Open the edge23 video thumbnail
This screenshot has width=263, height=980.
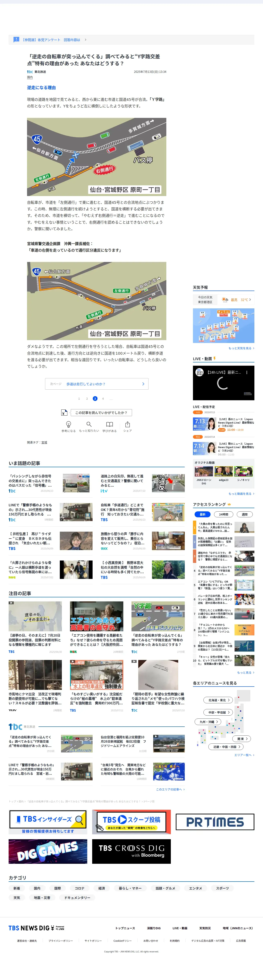(x=223, y=472)
